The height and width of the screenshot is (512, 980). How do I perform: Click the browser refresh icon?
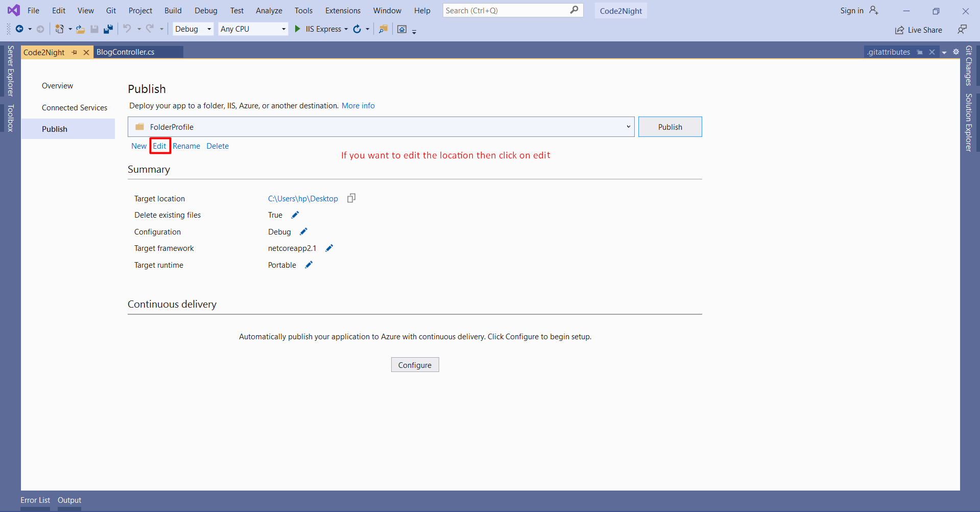click(357, 29)
